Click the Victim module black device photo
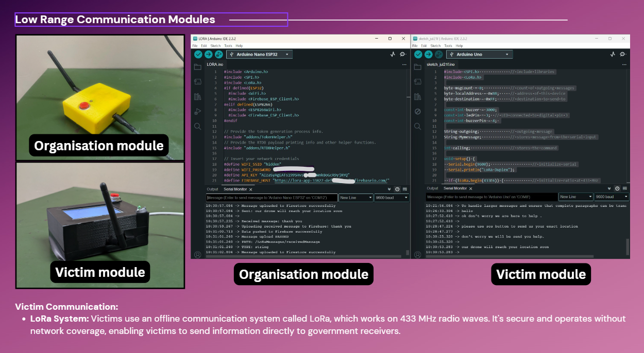This screenshot has height=353, width=644. (x=100, y=225)
